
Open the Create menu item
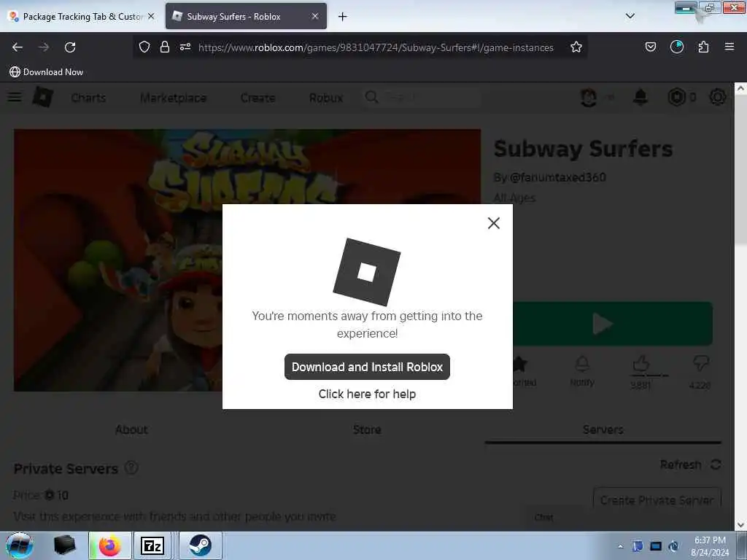pyautogui.click(x=258, y=98)
